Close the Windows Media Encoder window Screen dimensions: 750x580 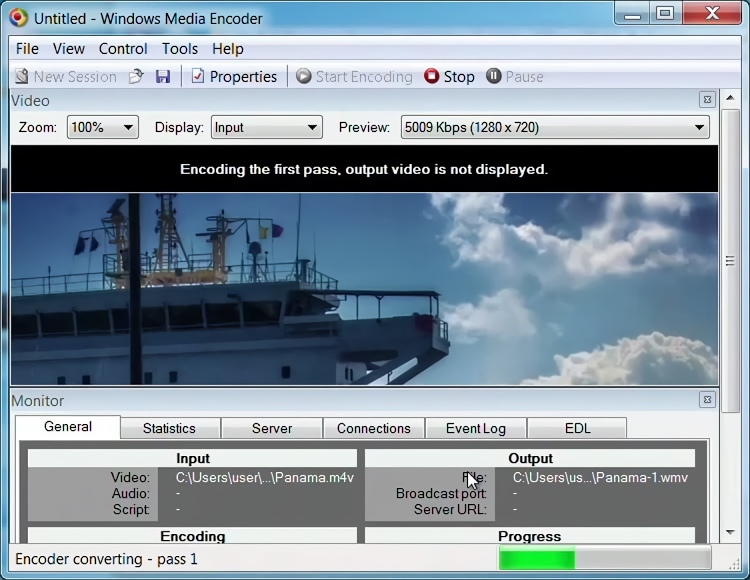click(x=712, y=14)
